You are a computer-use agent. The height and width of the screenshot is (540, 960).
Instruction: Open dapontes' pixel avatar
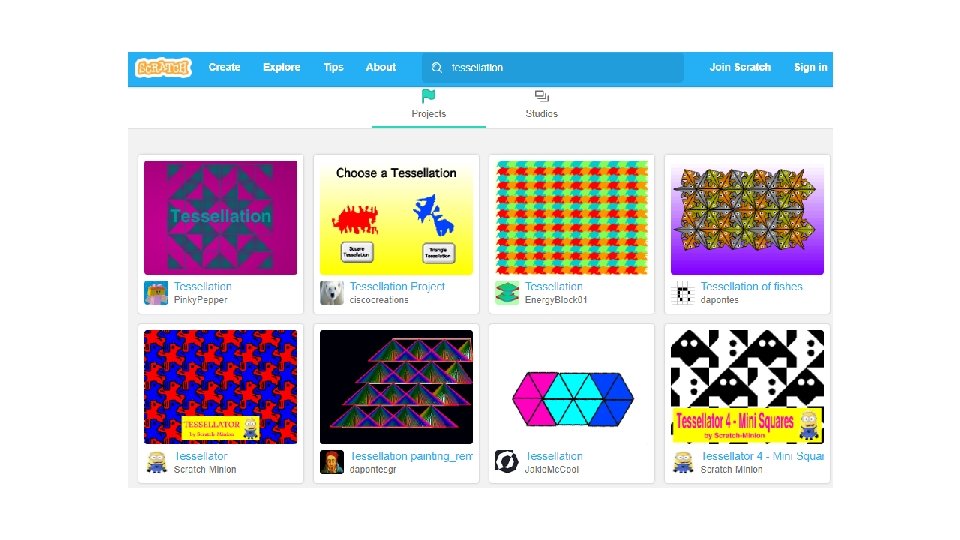pos(683,293)
